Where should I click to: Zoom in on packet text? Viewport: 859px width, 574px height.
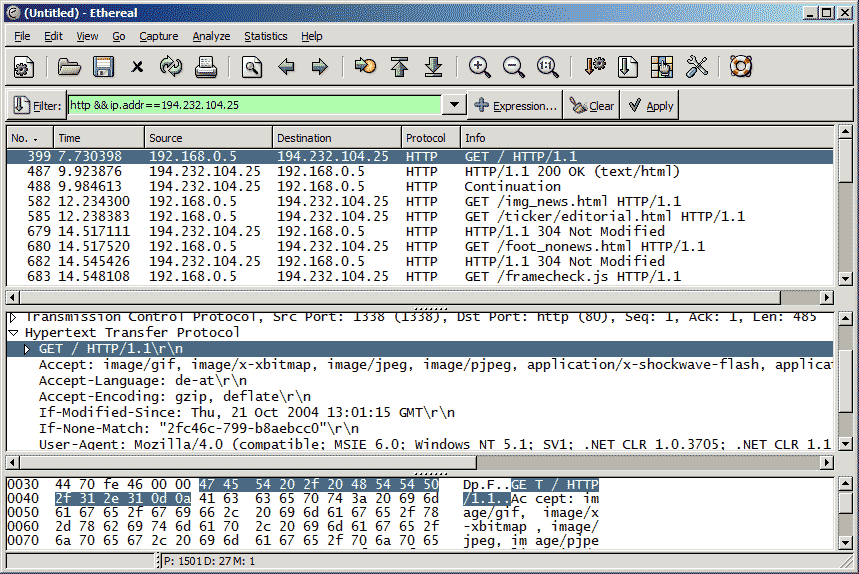click(x=479, y=67)
